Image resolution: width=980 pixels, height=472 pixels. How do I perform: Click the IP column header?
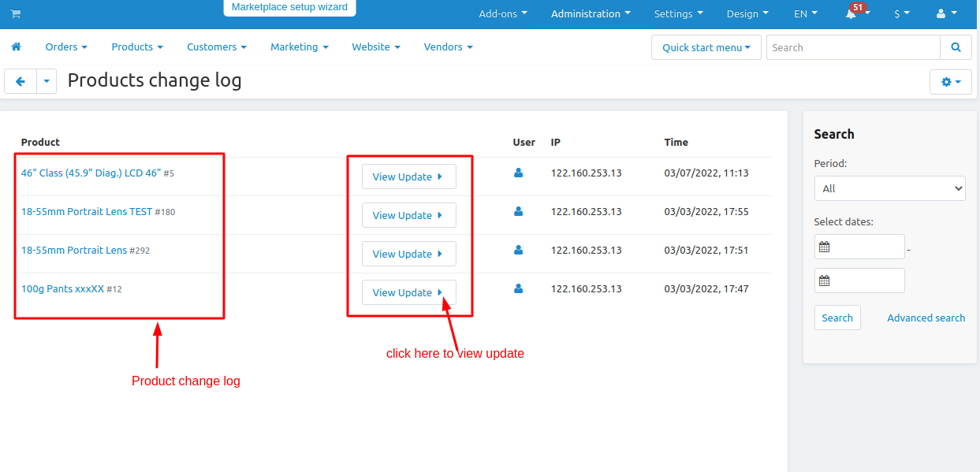(x=556, y=142)
